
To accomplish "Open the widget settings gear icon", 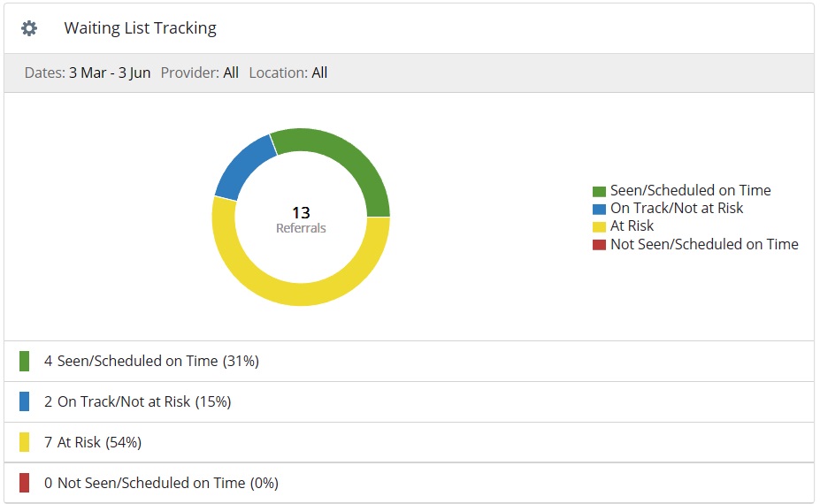I will pos(29,28).
